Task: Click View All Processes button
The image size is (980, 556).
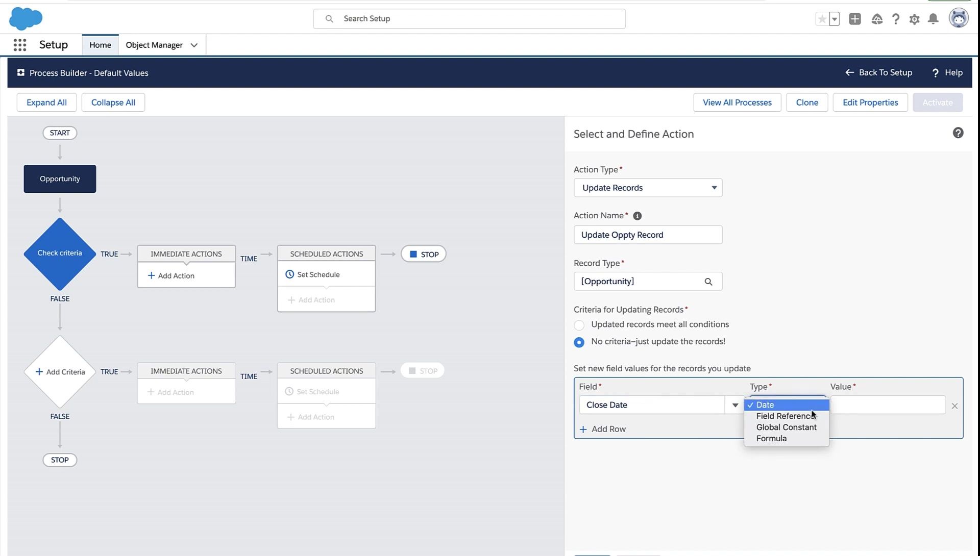Action: pyautogui.click(x=737, y=102)
